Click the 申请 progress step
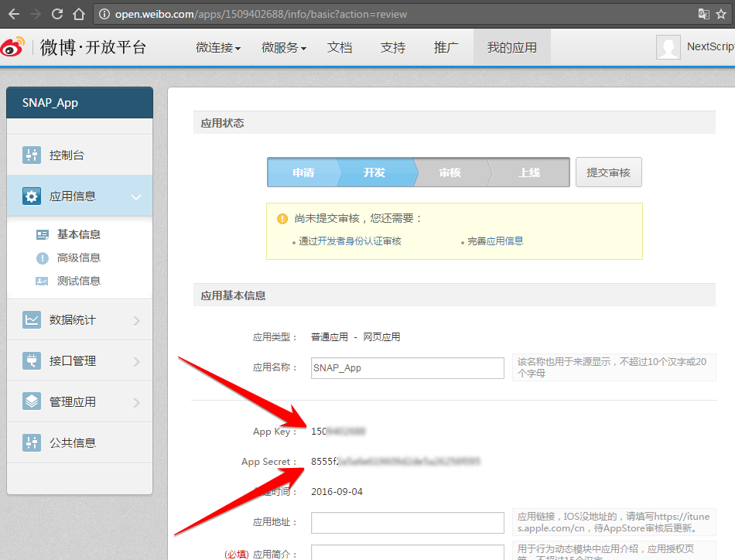 pyautogui.click(x=303, y=172)
